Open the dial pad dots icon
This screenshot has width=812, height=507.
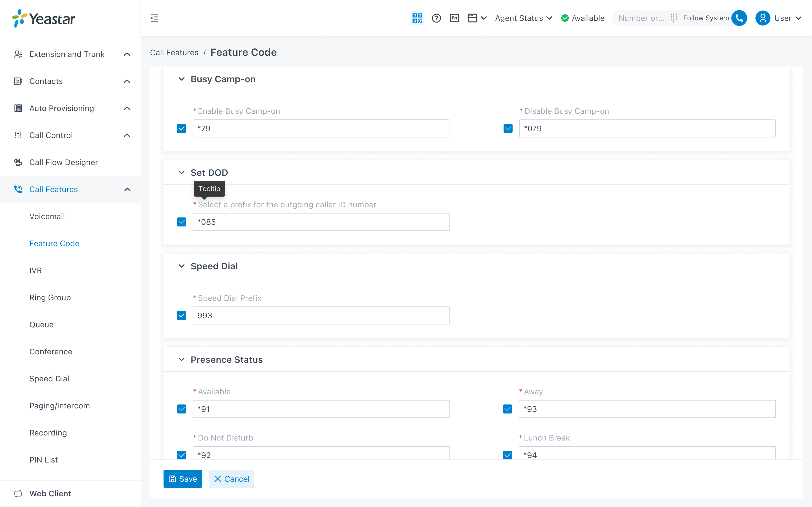pyautogui.click(x=673, y=18)
